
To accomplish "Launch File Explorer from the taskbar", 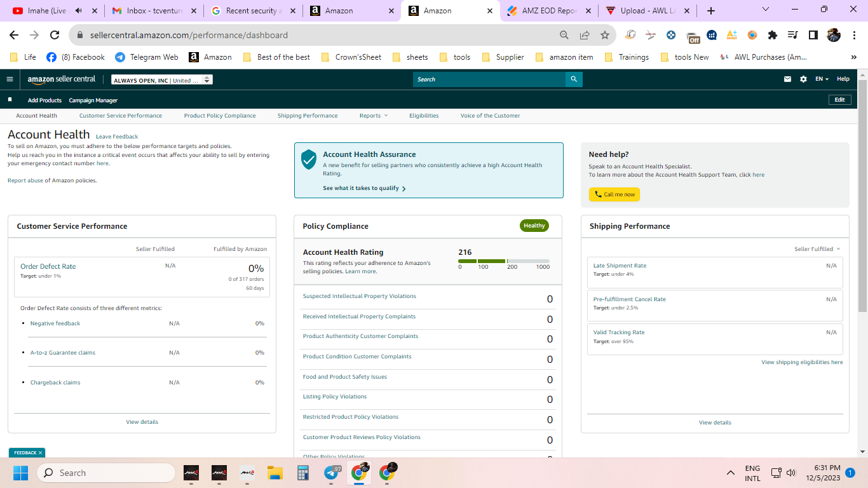I will (275, 473).
